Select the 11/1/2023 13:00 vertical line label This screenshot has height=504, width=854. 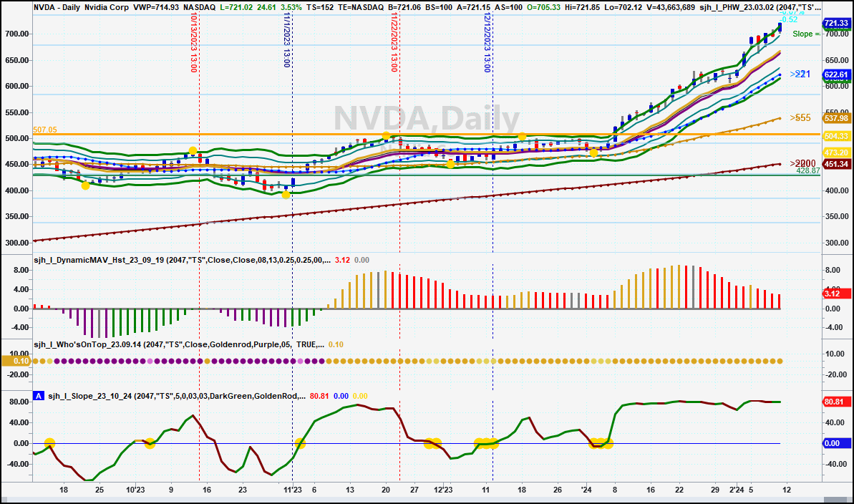[x=286, y=40]
